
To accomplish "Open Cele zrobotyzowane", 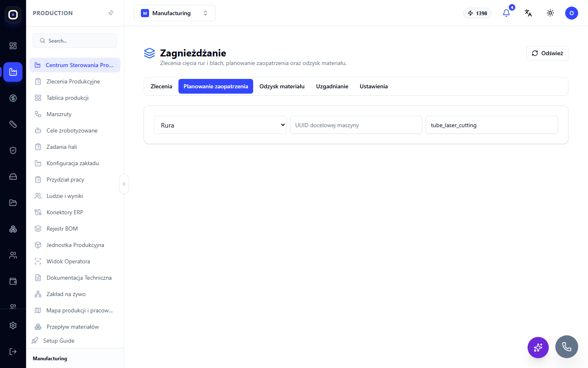I will tap(75, 130).
